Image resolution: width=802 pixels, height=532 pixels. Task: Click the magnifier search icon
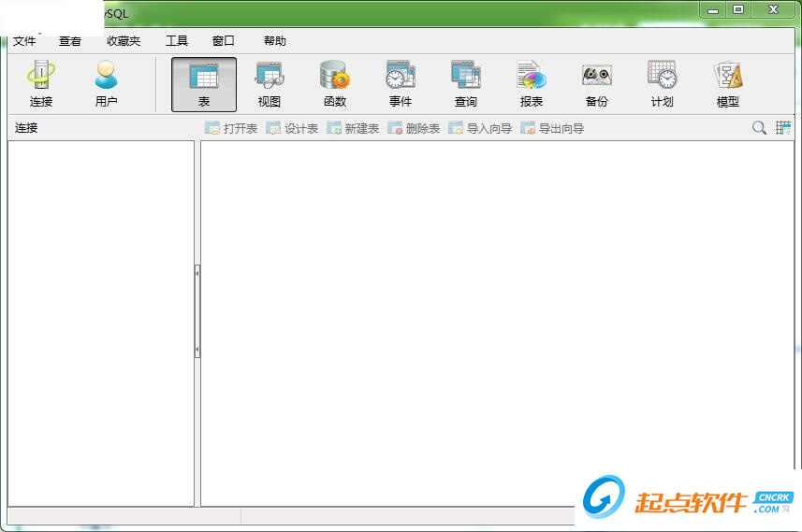click(759, 128)
